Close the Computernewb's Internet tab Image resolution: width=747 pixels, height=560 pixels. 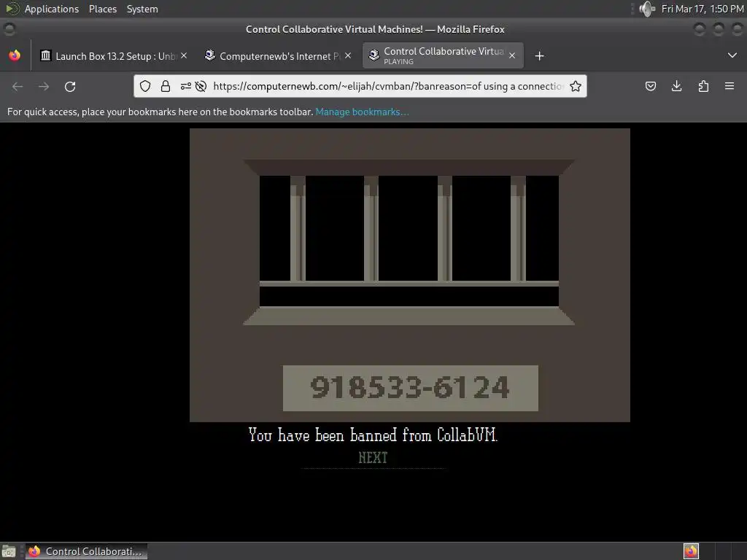348,55
